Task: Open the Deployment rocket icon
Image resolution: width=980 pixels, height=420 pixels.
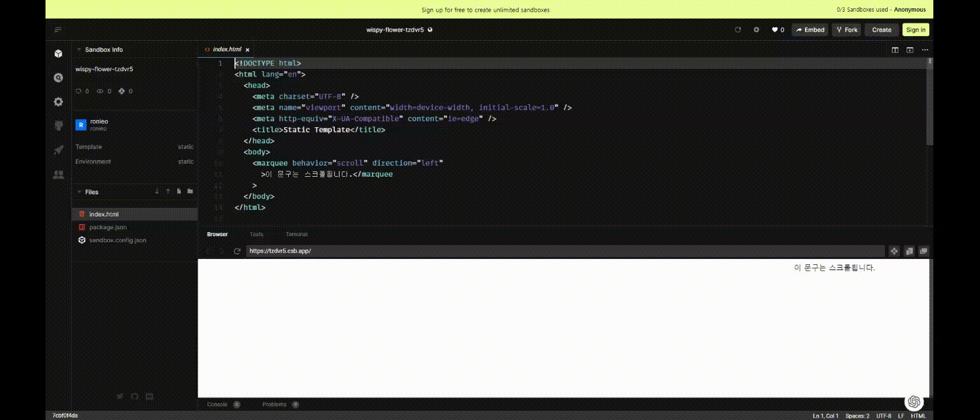Action: click(58, 150)
